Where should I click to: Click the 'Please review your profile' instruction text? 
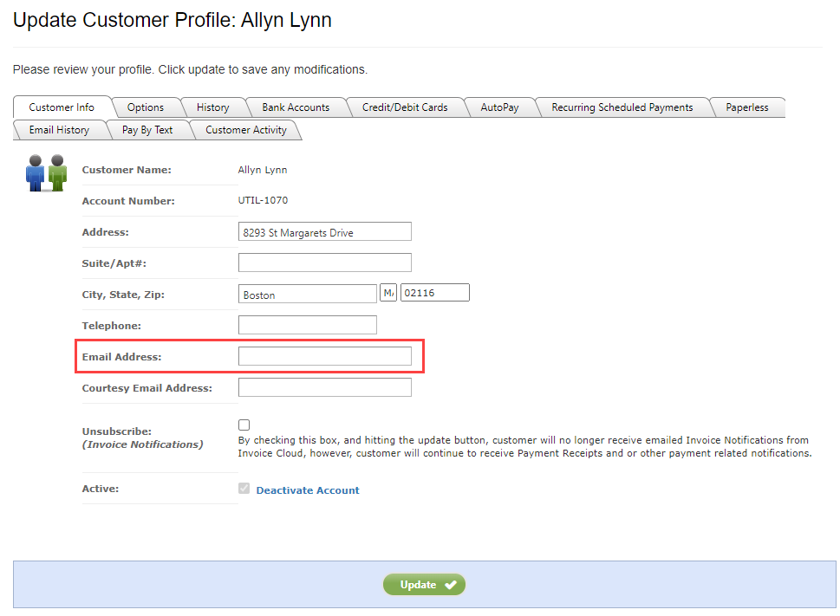[190, 69]
